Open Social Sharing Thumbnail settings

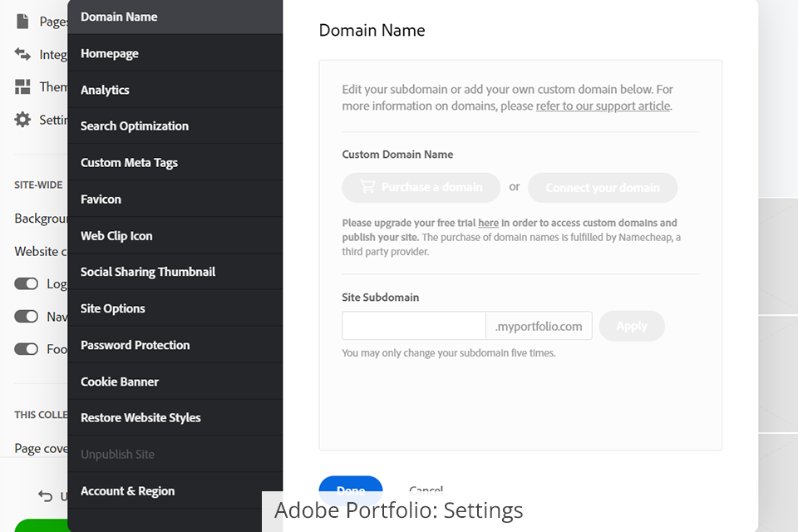tap(175, 273)
